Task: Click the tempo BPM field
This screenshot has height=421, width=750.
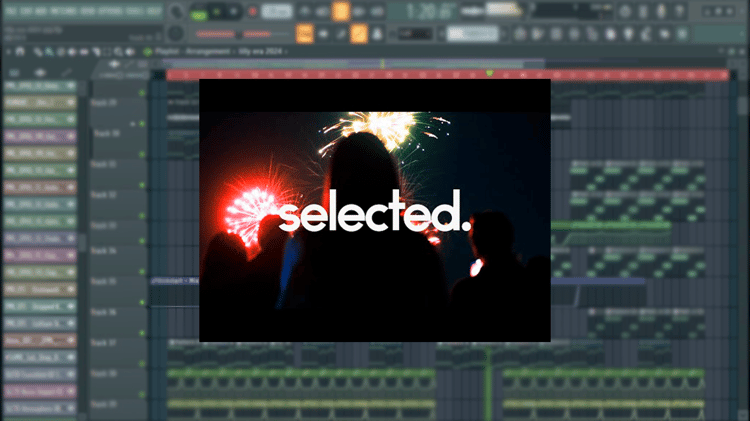Action: pos(277,11)
